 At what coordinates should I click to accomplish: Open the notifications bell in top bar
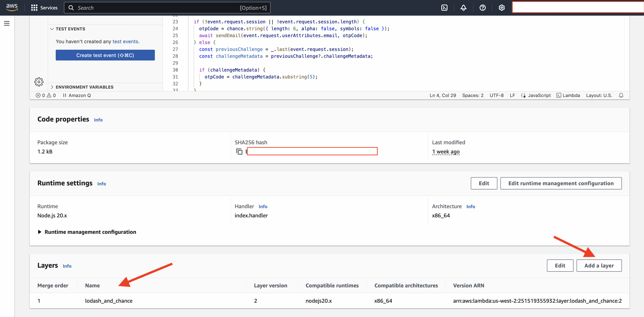463,8
